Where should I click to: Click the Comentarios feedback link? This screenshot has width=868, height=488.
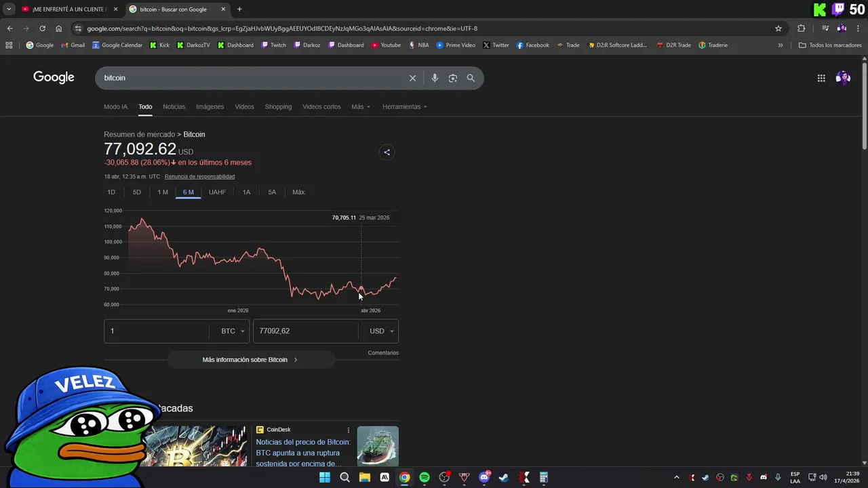tap(383, 353)
